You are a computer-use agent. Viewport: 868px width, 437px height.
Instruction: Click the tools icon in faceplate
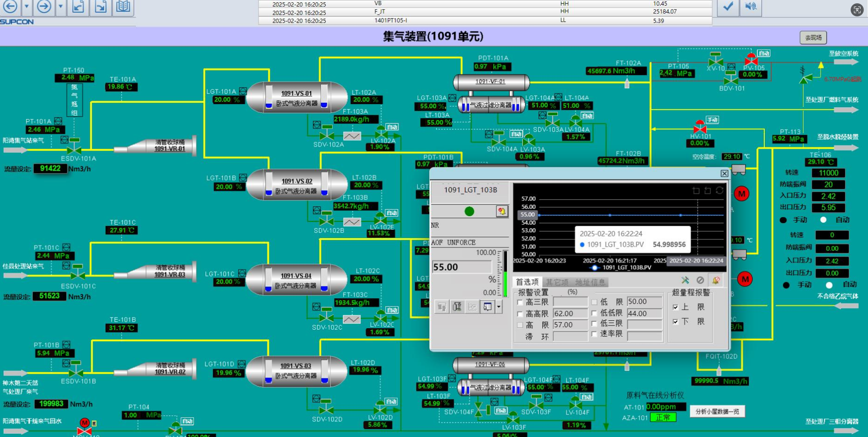coord(685,280)
